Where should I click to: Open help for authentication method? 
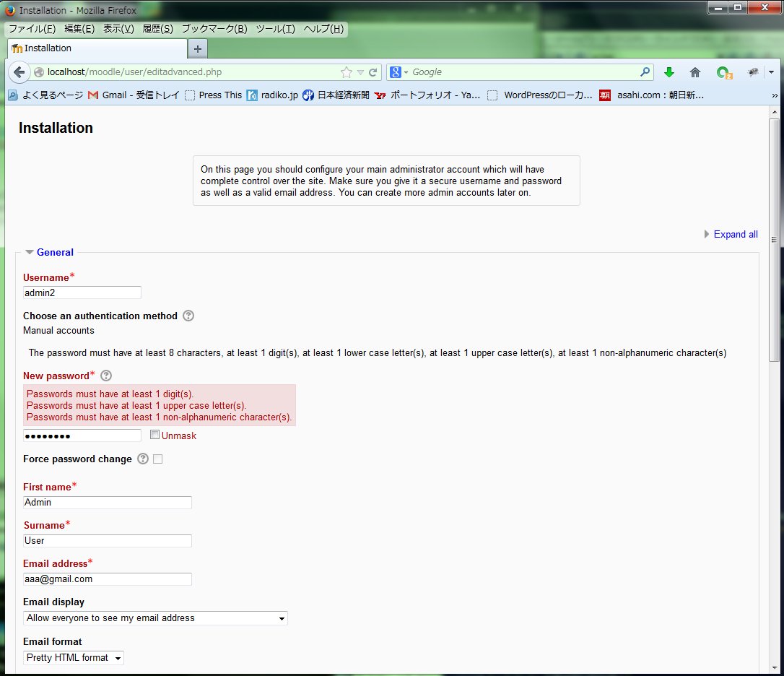tap(188, 316)
